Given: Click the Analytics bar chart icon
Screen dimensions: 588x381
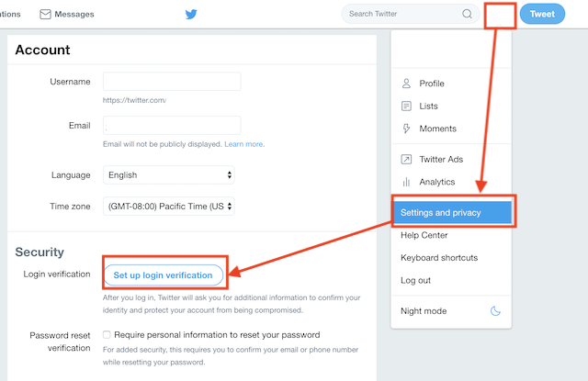Looking at the screenshot, I should 406,182.
